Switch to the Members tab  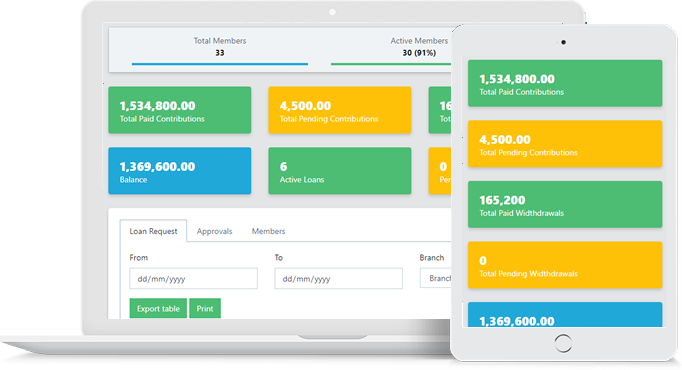[x=268, y=231]
